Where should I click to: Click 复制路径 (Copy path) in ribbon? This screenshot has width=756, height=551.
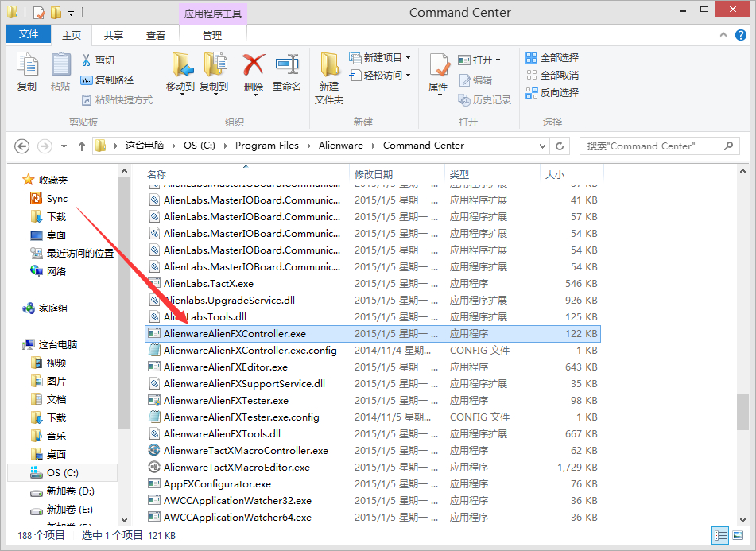click(107, 80)
